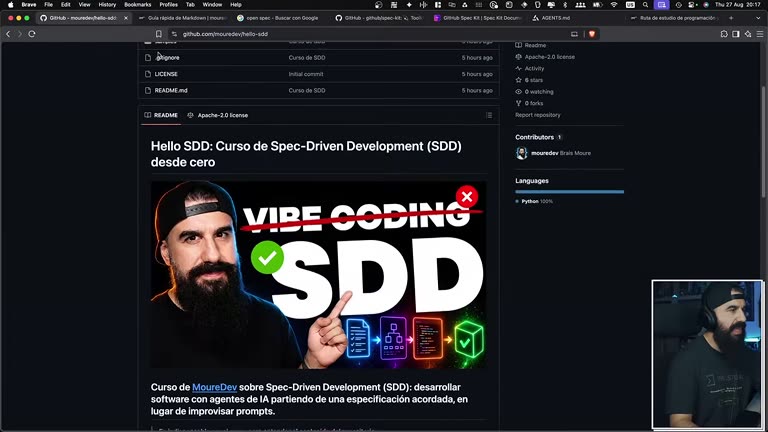Image resolution: width=768 pixels, height=432 pixels.
Task: Open Spotlight search magnifier in menu bar
Action: 646,4
